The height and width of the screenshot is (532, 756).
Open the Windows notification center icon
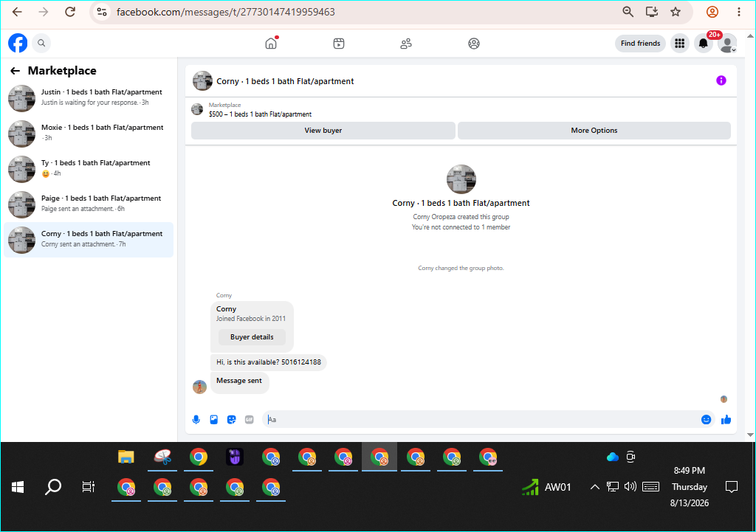(x=732, y=487)
